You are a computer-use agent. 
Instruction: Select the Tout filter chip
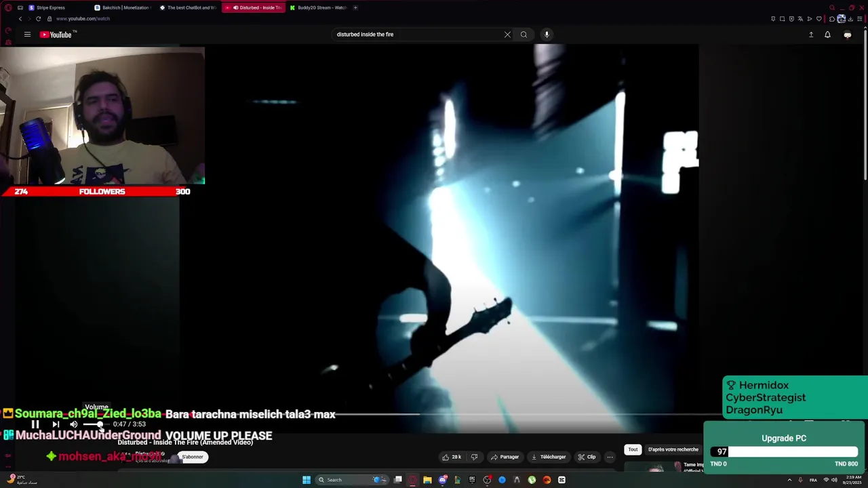tap(633, 449)
